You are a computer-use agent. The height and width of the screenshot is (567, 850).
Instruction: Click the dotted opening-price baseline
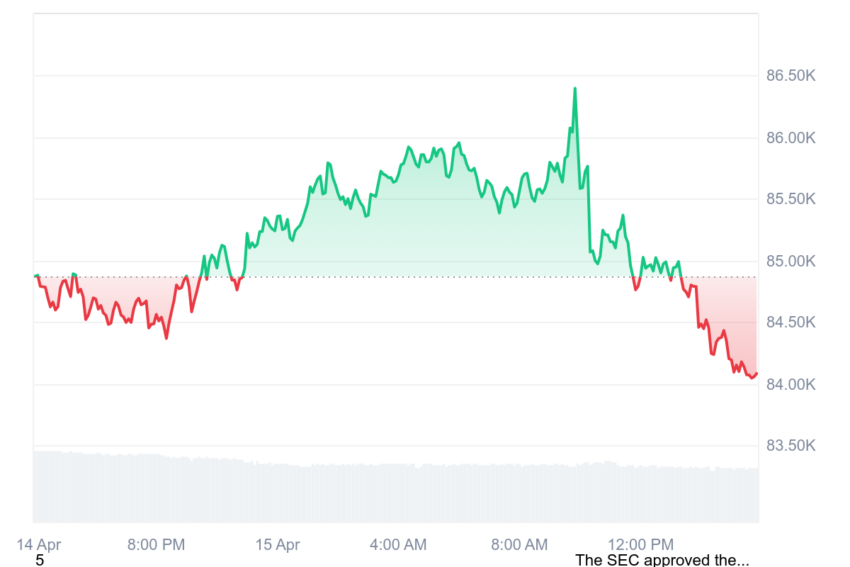[x=396, y=277]
